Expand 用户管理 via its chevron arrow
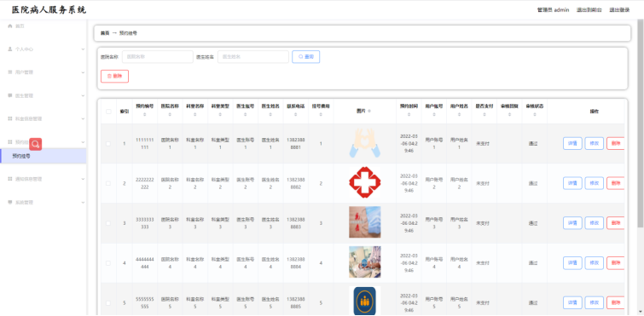The height and width of the screenshot is (316, 644). pos(83,72)
